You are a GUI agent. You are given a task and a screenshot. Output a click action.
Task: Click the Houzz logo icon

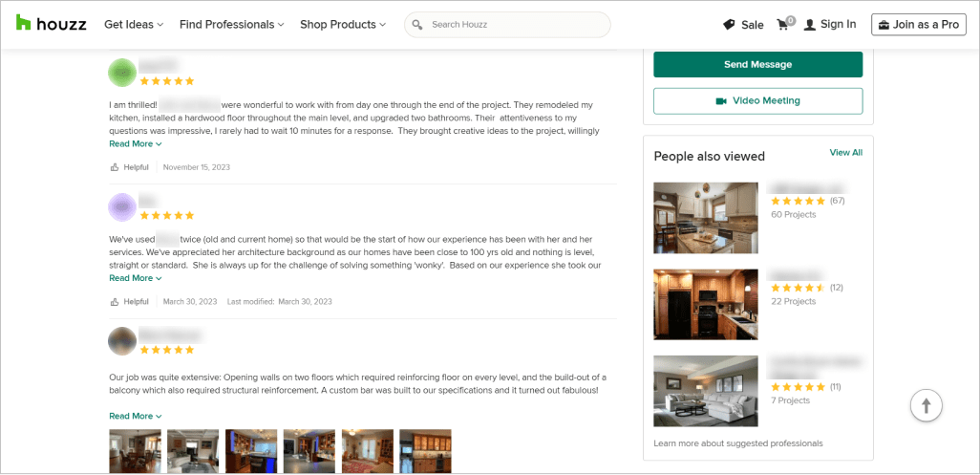click(24, 24)
